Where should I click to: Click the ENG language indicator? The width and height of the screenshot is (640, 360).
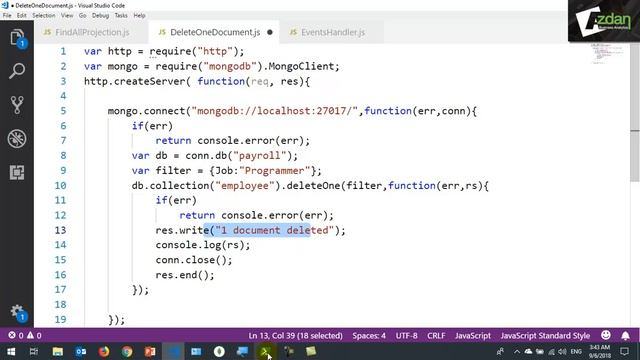576,351
